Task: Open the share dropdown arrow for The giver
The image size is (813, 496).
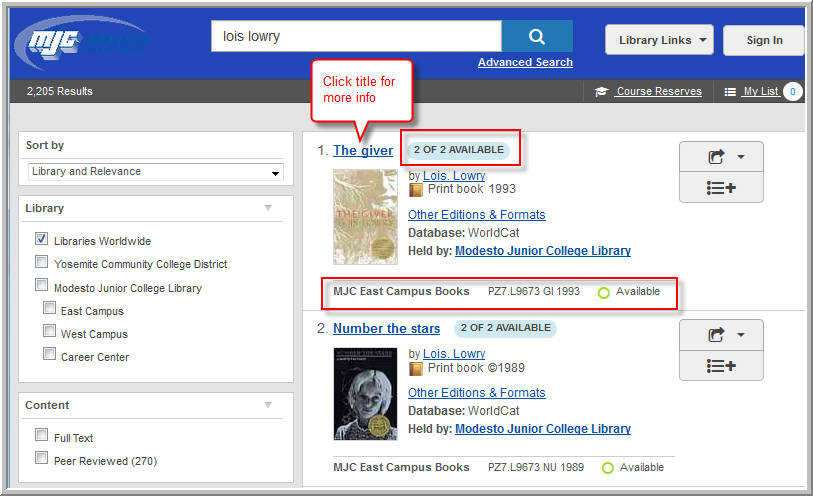Action: click(741, 157)
